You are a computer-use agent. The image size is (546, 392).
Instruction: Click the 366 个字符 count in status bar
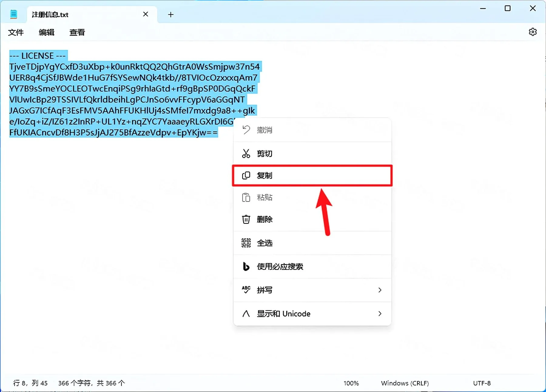click(92, 383)
